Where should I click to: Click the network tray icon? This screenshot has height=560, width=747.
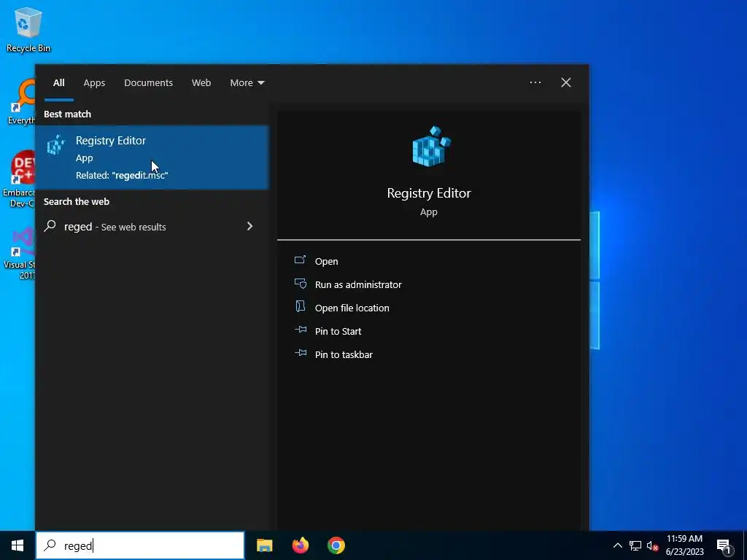pyautogui.click(x=635, y=545)
